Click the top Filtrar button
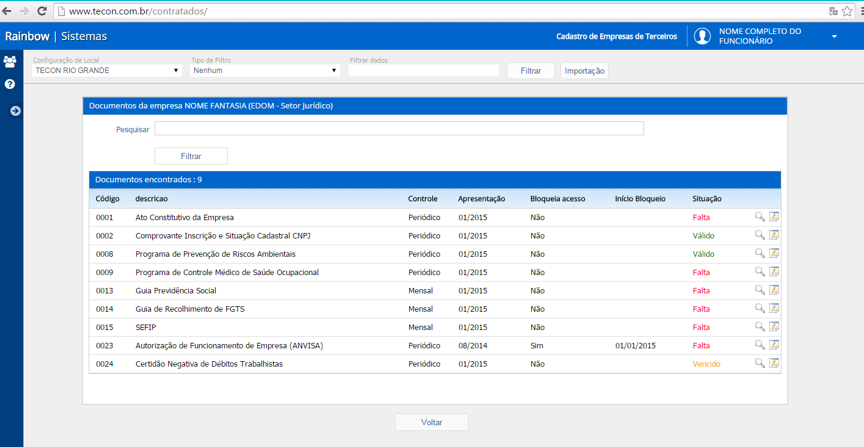 (x=531, y=71)
